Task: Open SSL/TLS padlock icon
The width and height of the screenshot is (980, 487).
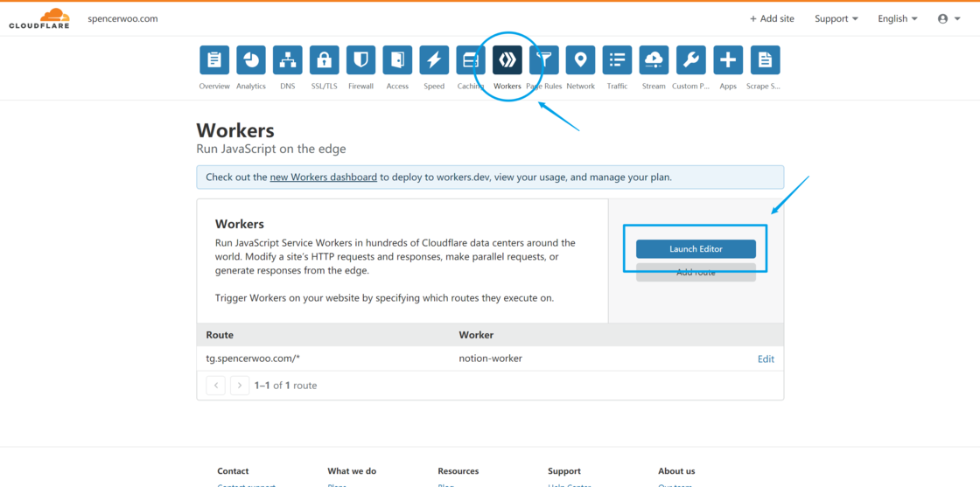Action: coord(324,60)
